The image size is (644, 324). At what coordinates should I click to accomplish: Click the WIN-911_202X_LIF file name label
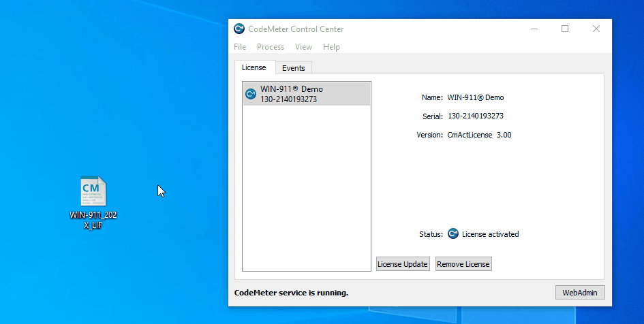pyautogui.click(x=93, y=221)
